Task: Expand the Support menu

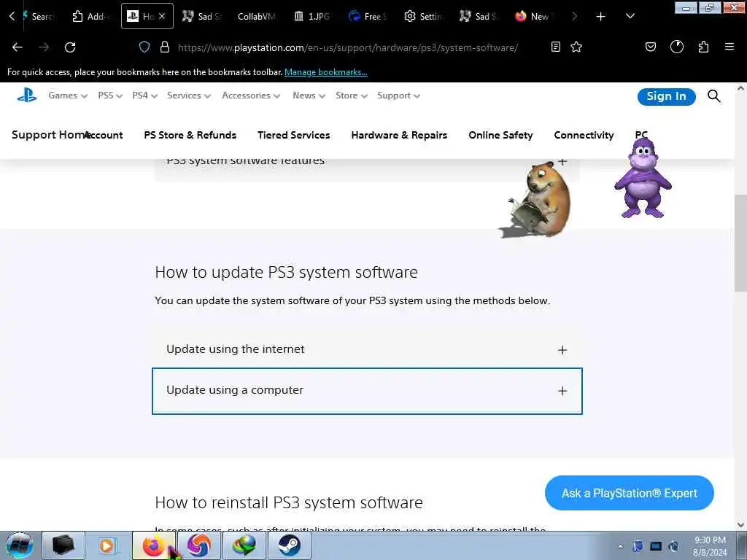Action: [x=398, y=96]
